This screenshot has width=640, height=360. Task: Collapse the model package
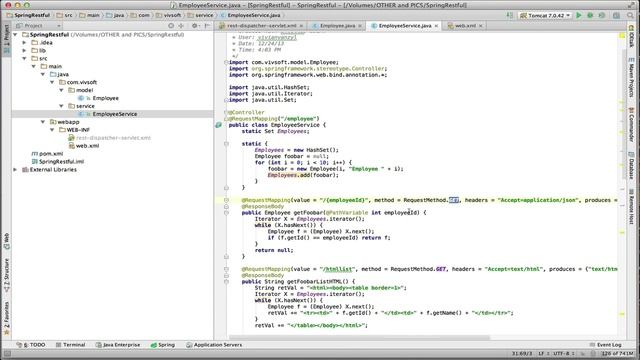coord(62,90)
